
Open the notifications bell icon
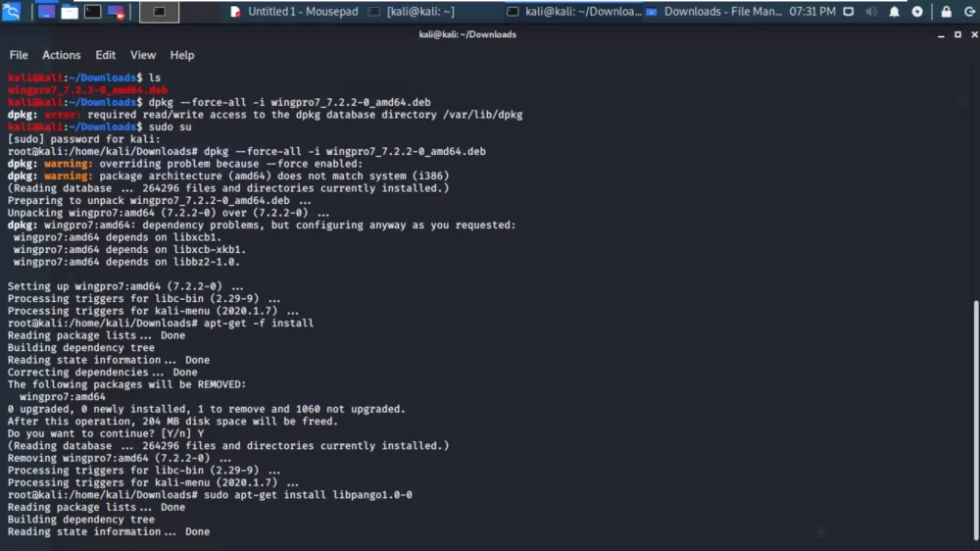pos(895,11)
